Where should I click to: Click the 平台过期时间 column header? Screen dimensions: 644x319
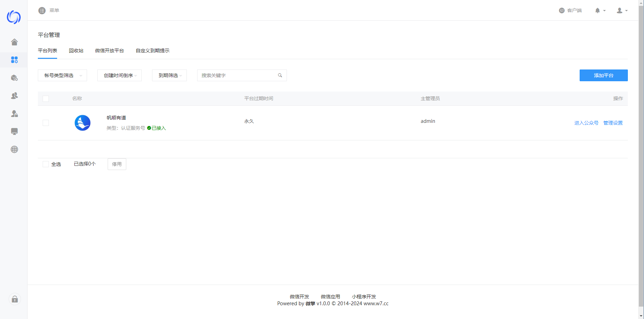coord(259,98)
